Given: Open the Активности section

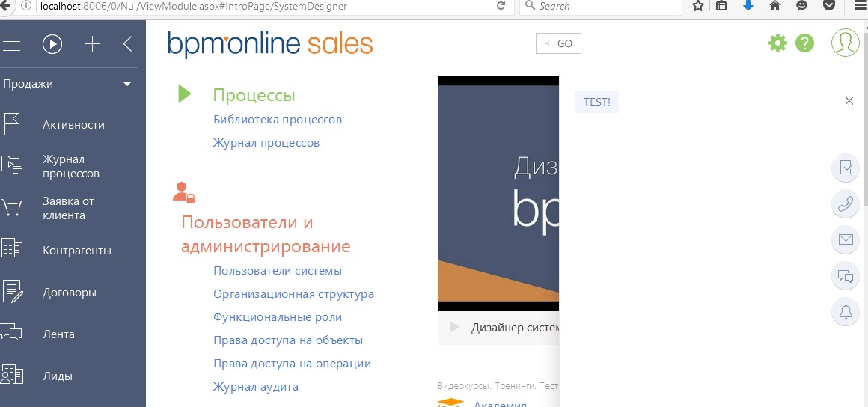Looking at the screenshot, I should point(73,125).
